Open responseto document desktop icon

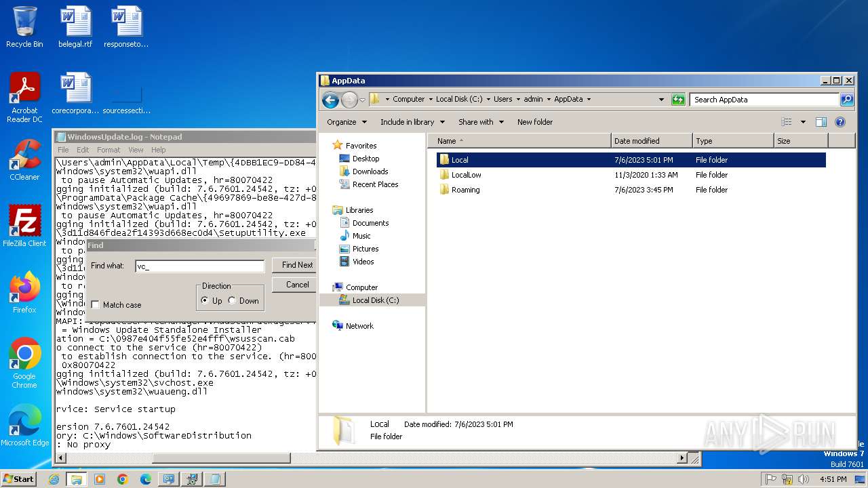coord(126,27)
